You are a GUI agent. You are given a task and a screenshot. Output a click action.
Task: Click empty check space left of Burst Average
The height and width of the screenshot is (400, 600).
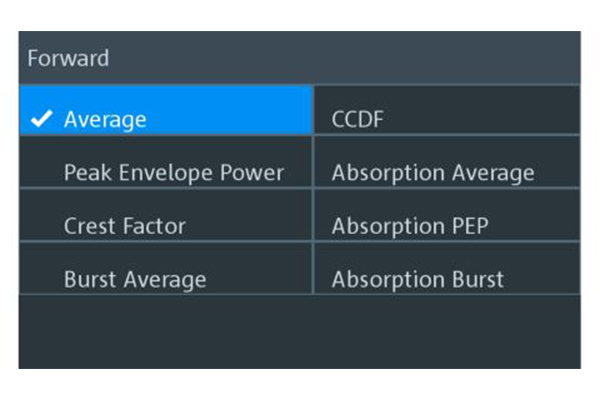click(40, 279)
